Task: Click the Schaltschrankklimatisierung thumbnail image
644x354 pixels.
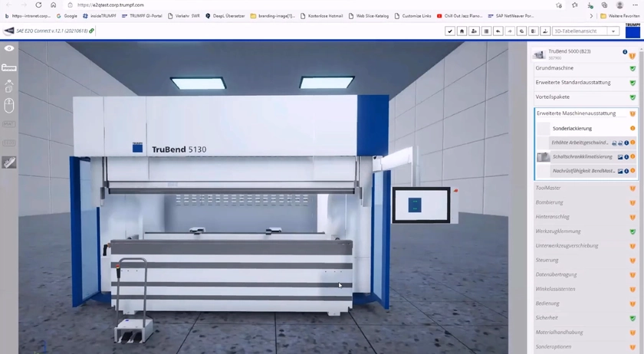Action: [x=544, y=157]
